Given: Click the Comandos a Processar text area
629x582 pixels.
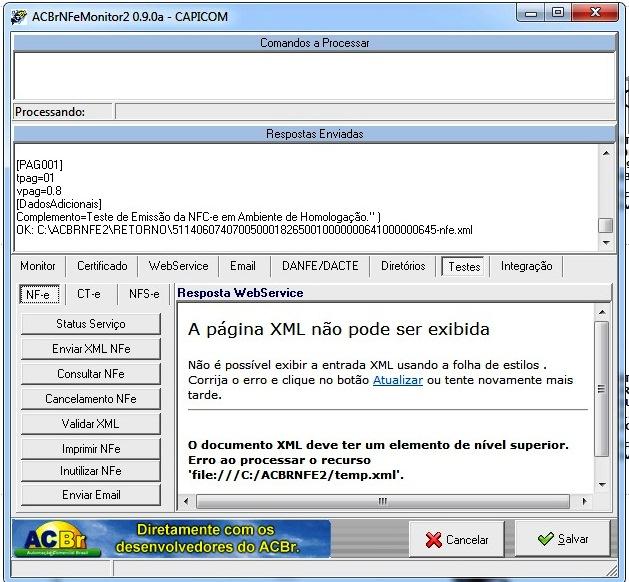Looking at the screenshot, I should pyautogui.click(x=314, y=76).
